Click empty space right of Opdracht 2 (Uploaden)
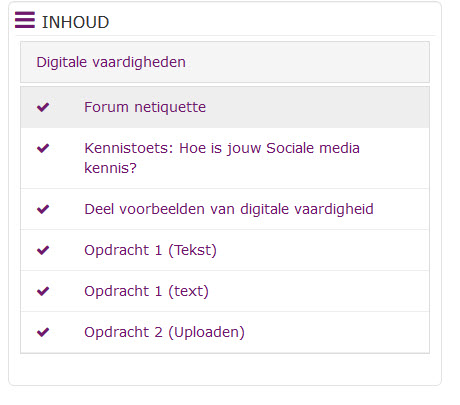This screenshot has height=405, width=460. [337, 332]
